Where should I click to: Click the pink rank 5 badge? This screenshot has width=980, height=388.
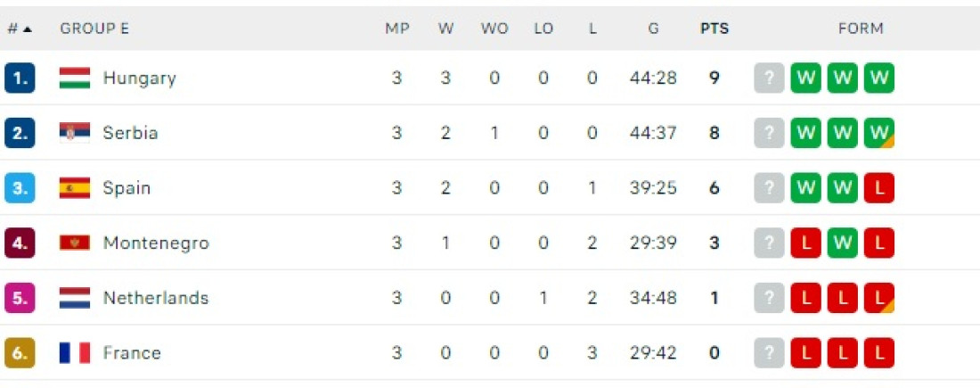pyautogui.click(x=20, y=298)
